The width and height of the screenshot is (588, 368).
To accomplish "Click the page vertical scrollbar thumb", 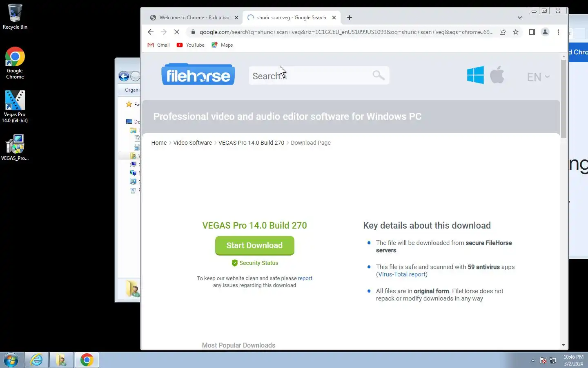I will coord(563,99).
